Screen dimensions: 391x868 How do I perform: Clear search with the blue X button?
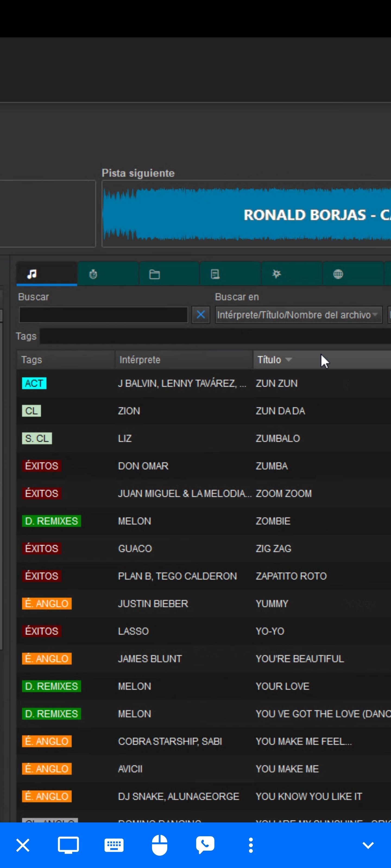[200, 315]
